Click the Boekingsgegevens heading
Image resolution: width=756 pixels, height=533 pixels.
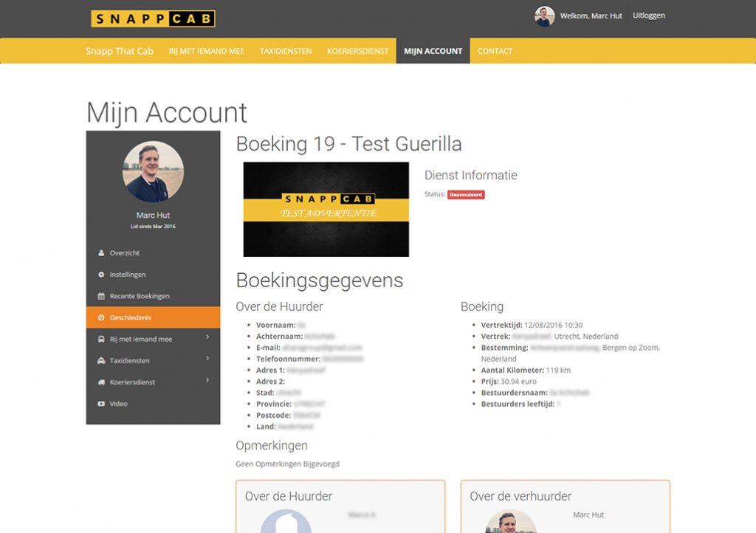(x=319, y=281)
